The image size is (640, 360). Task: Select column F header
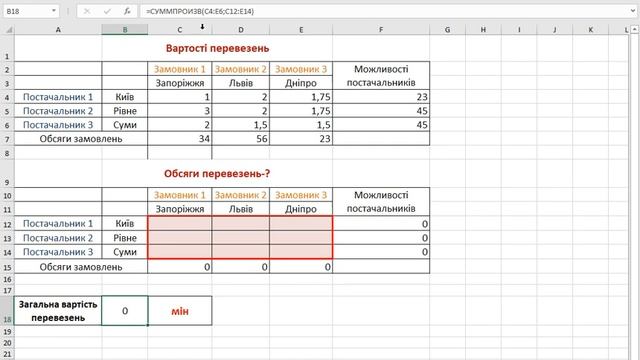(x=381, y=30)
